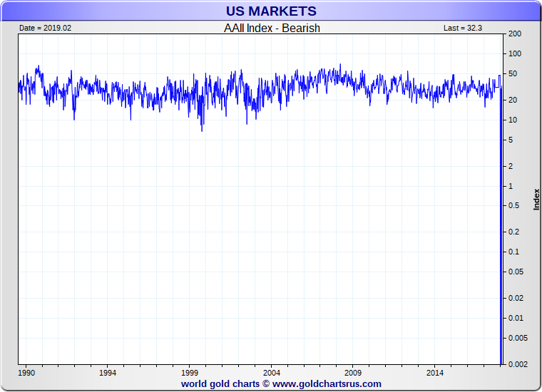Select the 2014 x-axis year label

coord(434,373)
